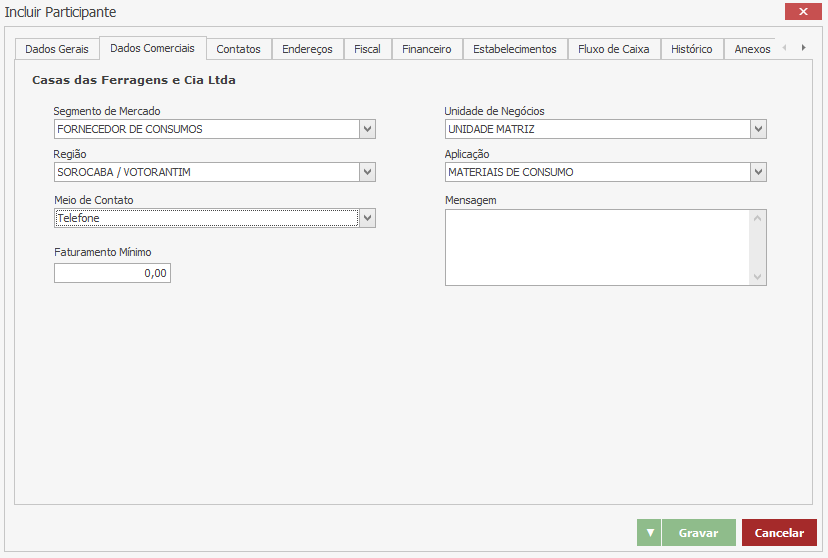Open the Gravar options arrow

[x=649, y=533]
